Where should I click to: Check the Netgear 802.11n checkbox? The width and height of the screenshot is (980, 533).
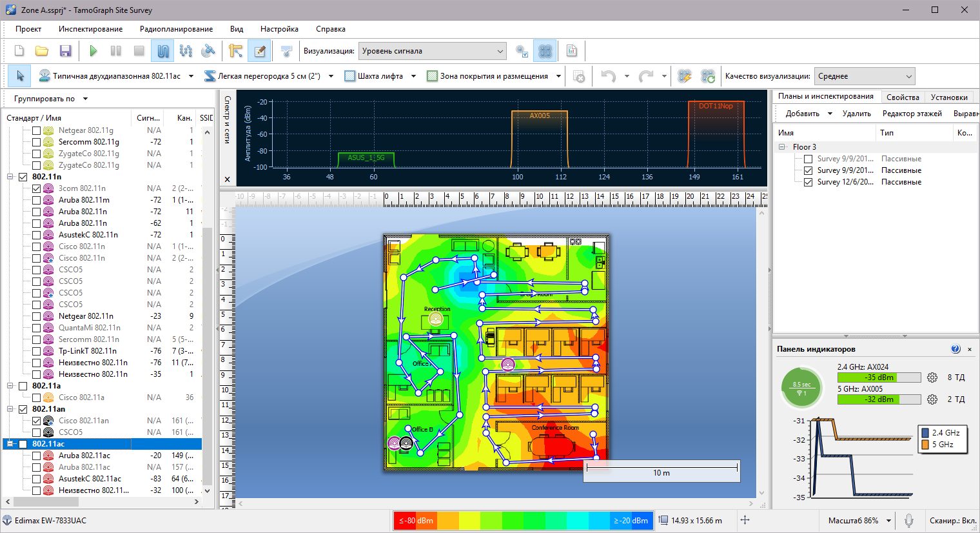[x=37, y=316]
